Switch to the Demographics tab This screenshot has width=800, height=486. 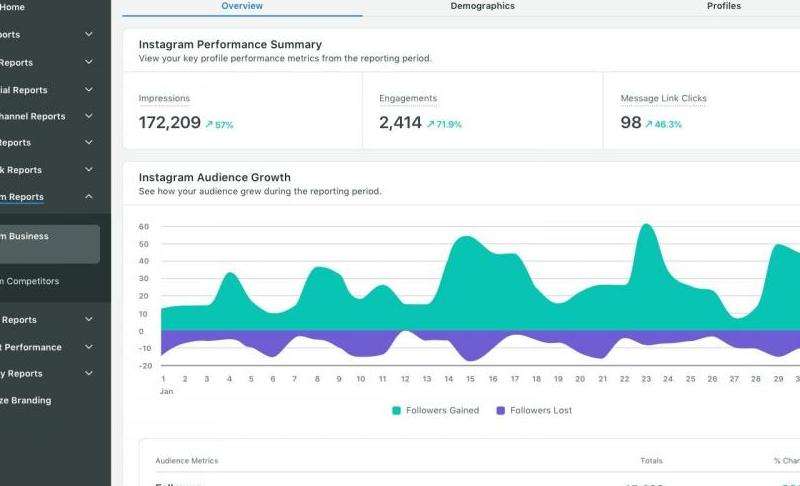(x=482, y=6)
